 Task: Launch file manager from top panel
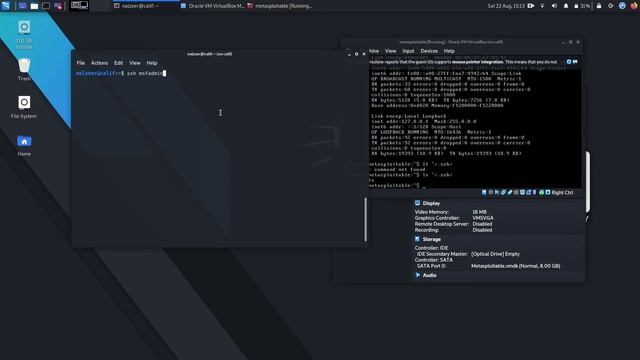click(35, 6)
